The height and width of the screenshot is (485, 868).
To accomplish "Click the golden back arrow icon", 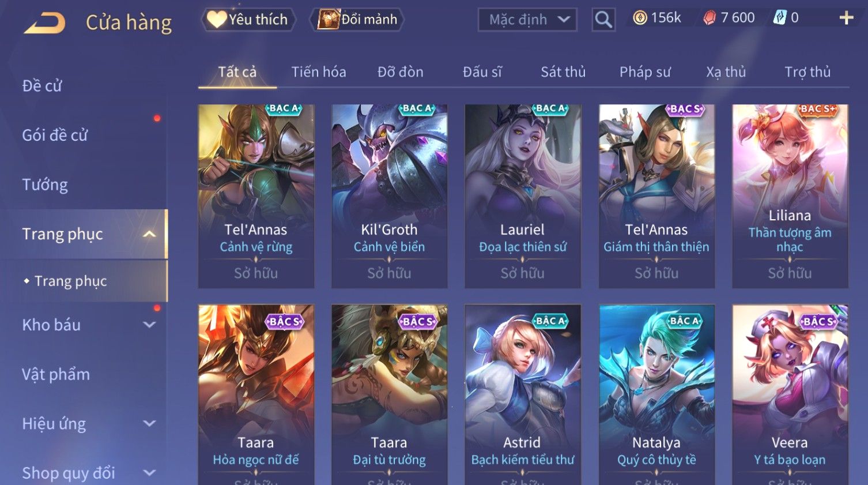I will (x=44, y=22).
